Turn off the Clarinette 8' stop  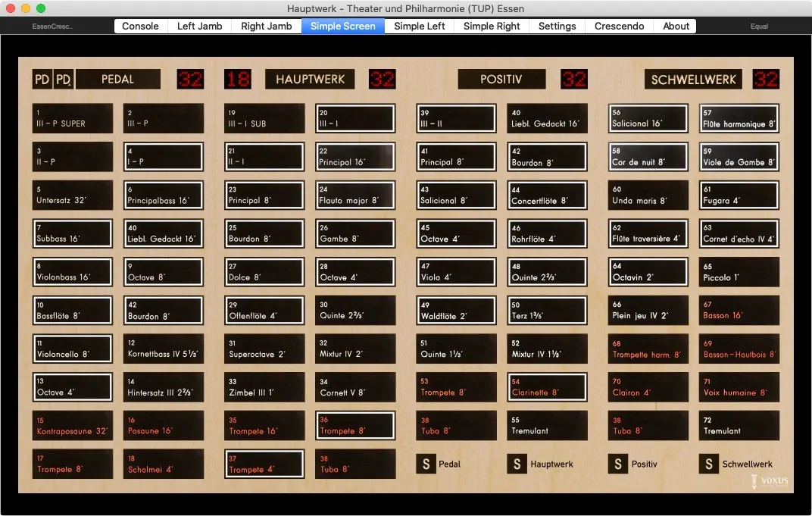pyautogui.click(x=547, y=387)
